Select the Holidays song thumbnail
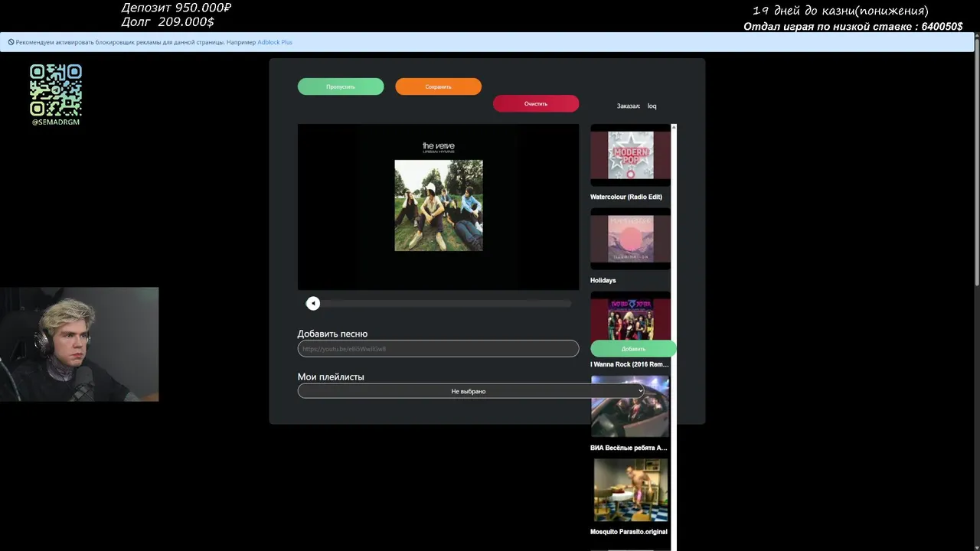Screen dimensions: 980x551 (x=631, y=239)
